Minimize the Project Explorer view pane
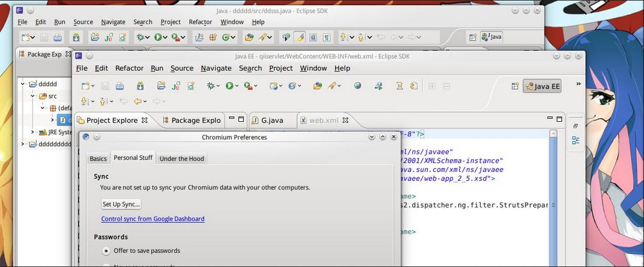The image size is (644, 267). [x=231, y=119]
